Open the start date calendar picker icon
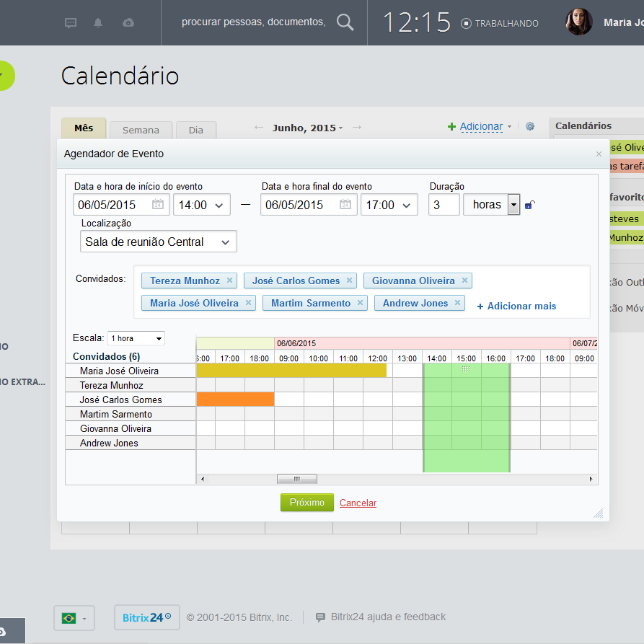 pos(158,205)
